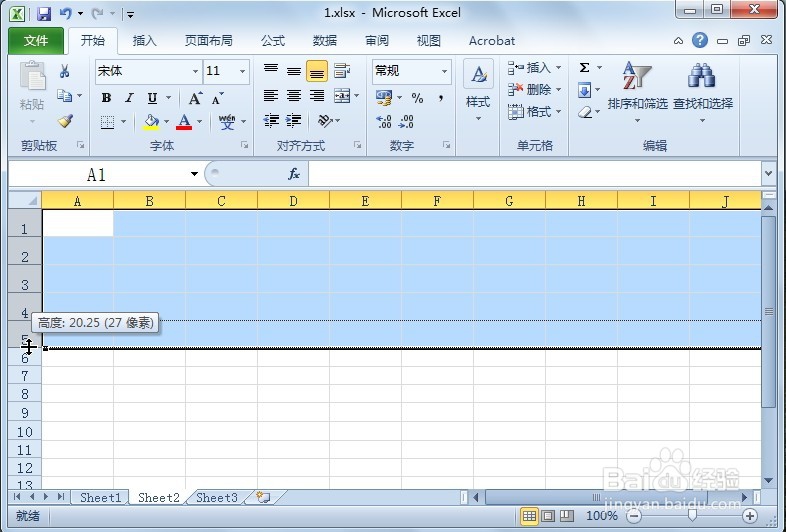Image resolution: width=786 pixels, height=532 pixels.
Task: Switch to the 审阅 tab
Action: pos(377,41)
